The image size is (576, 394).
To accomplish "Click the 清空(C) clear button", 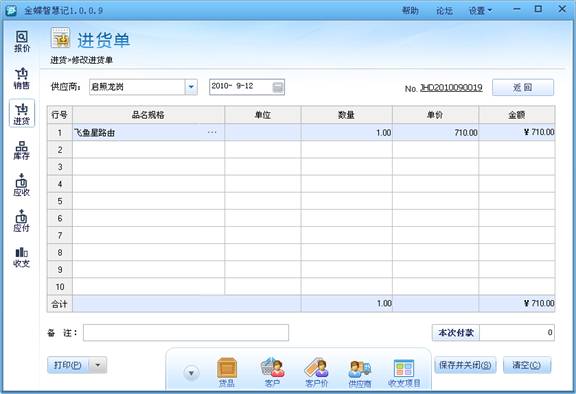I will click(527, 365).
